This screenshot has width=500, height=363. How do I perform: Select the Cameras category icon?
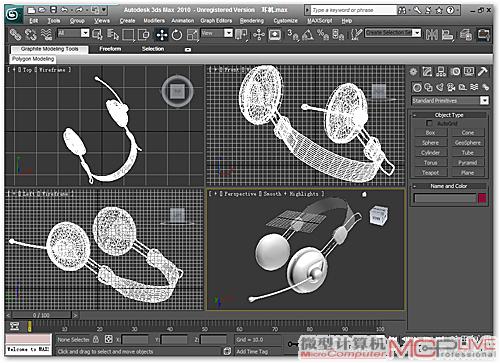pyautogui.click(x=451, y=87)
